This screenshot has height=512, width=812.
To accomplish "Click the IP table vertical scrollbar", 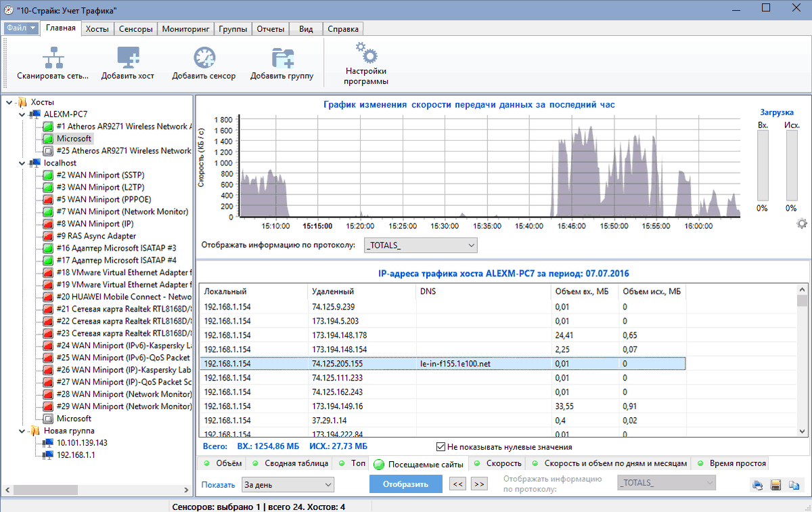I will (x=803, y=361).
